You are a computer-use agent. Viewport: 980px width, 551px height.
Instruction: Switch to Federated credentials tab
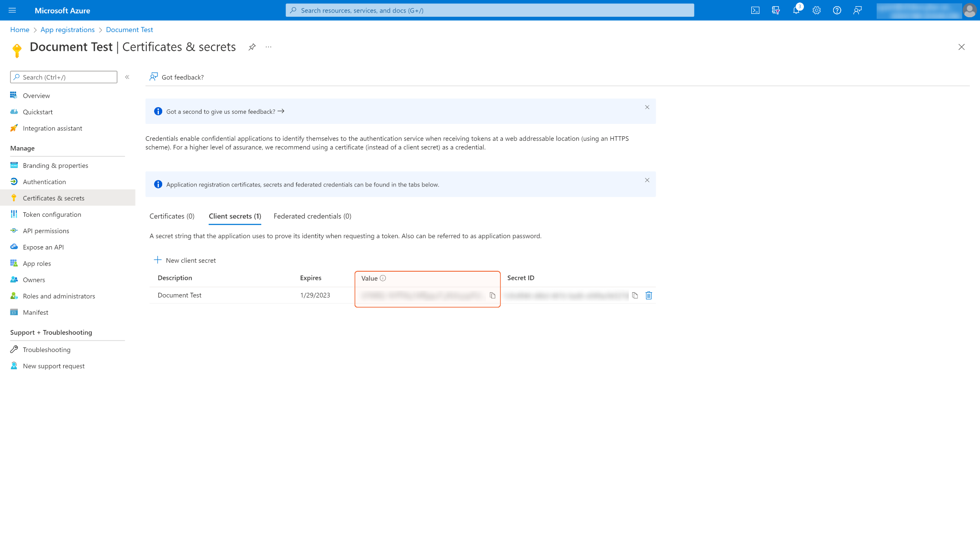[312, 216]
